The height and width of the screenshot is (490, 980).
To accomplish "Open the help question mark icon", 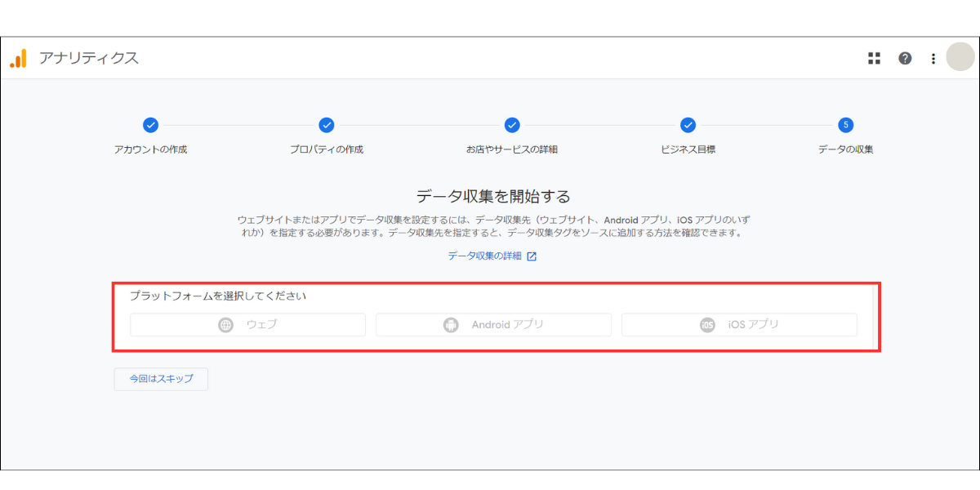I will [x=905, y=58].
